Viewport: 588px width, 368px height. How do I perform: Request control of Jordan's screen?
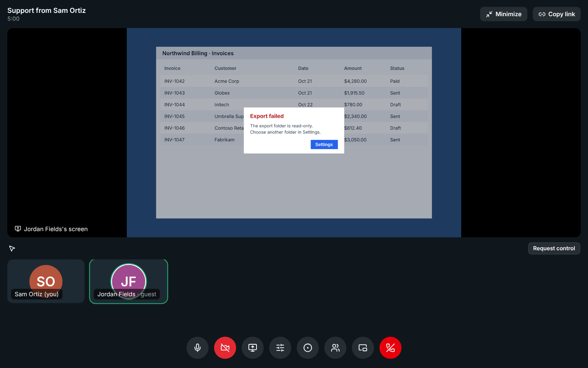click(554, 248)
